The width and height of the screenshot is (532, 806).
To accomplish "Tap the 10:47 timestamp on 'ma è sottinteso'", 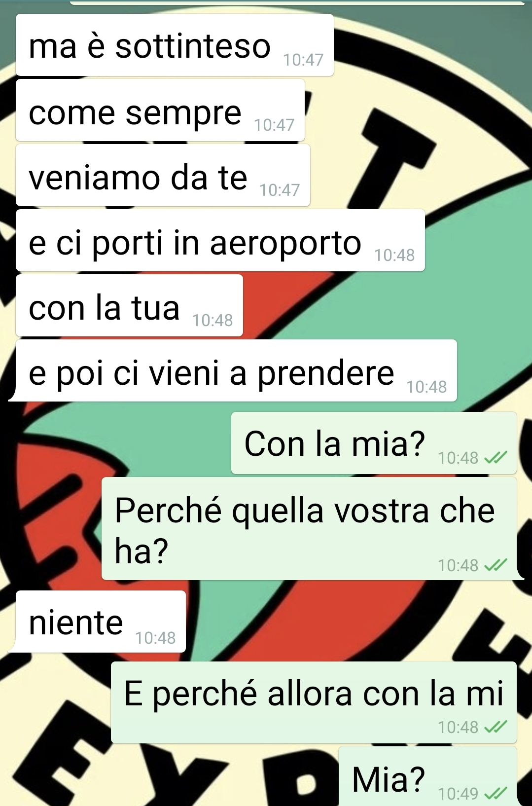I will [x=303, y=60].
